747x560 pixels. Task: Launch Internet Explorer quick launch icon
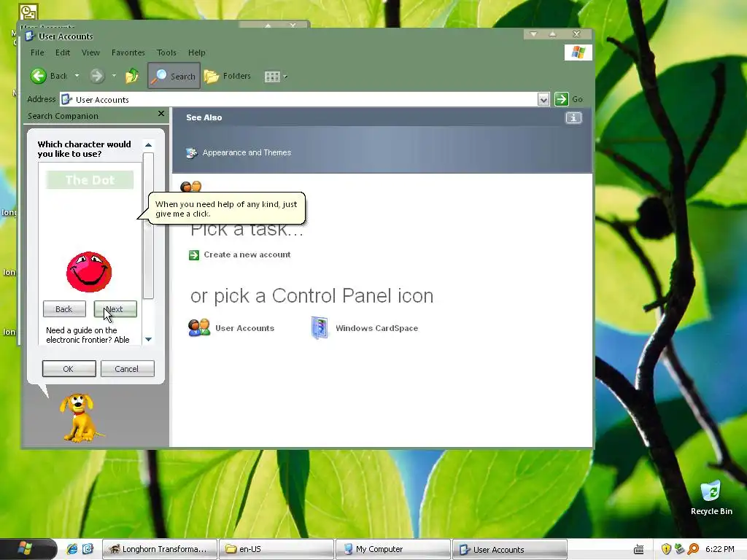coord(72,549)
